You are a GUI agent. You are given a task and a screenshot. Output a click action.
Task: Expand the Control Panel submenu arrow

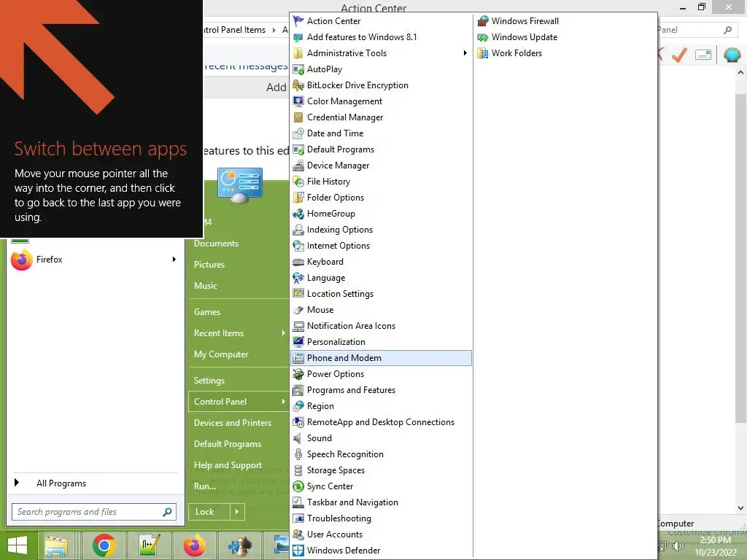[284, 402]
